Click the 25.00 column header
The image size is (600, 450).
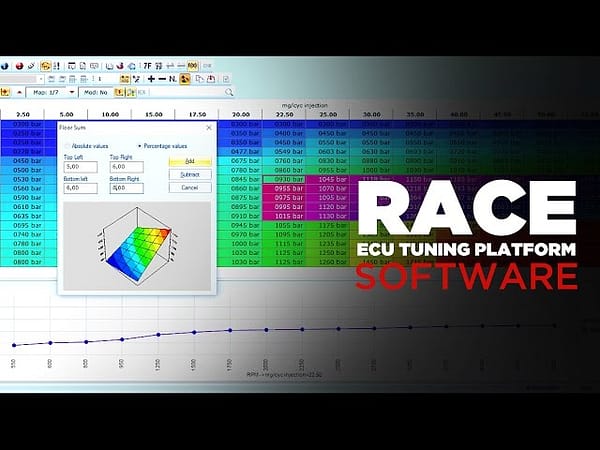(x=328, y=114)
